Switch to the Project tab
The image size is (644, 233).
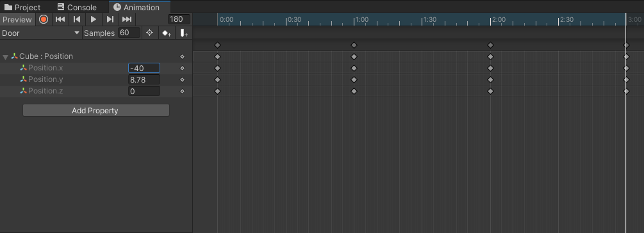tap(22, 8)
